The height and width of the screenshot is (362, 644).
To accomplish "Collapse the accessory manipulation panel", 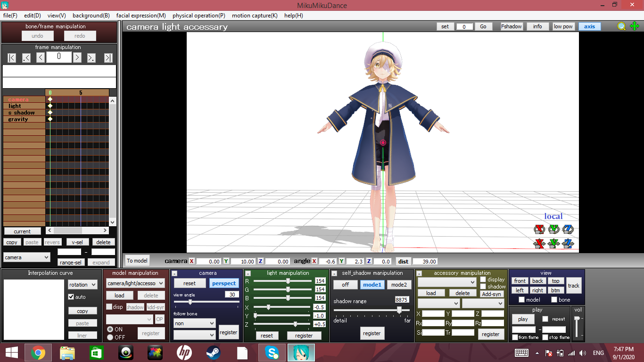I will (420, 273).
